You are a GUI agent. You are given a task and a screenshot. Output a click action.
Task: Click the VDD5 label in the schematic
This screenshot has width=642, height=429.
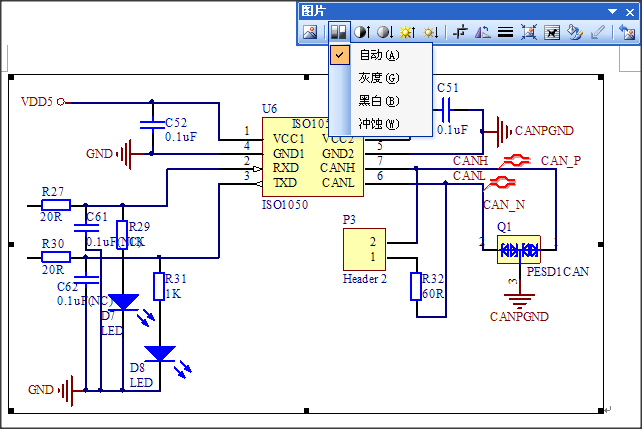click(37, 102)
